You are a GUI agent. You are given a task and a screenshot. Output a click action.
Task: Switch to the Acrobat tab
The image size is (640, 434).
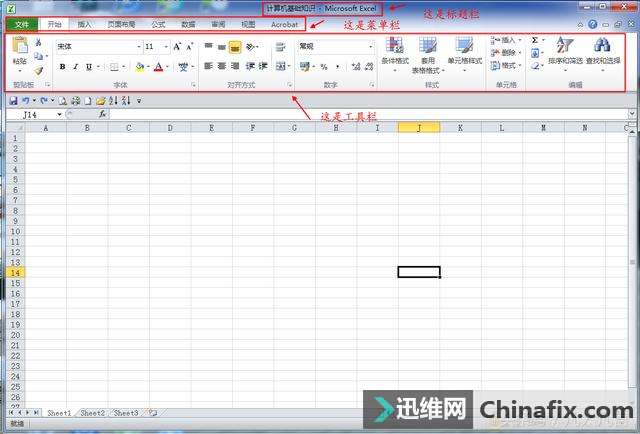[x=284, y=24]
